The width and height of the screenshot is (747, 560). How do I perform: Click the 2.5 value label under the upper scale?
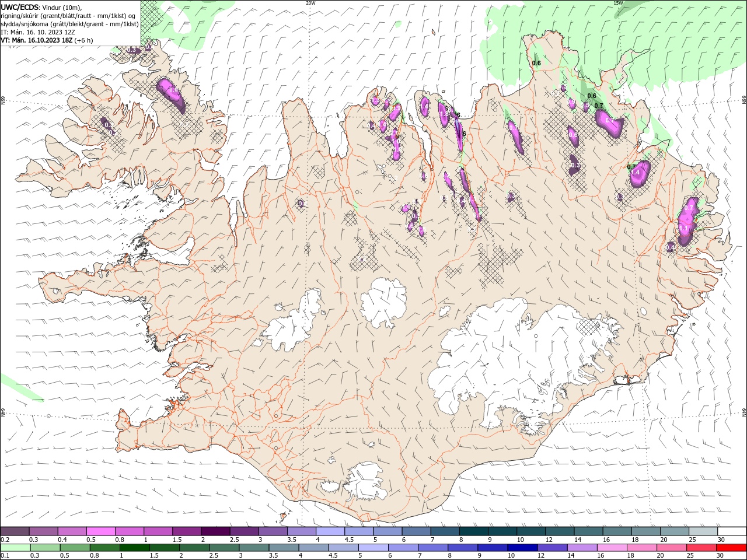[x=234, y=540]
